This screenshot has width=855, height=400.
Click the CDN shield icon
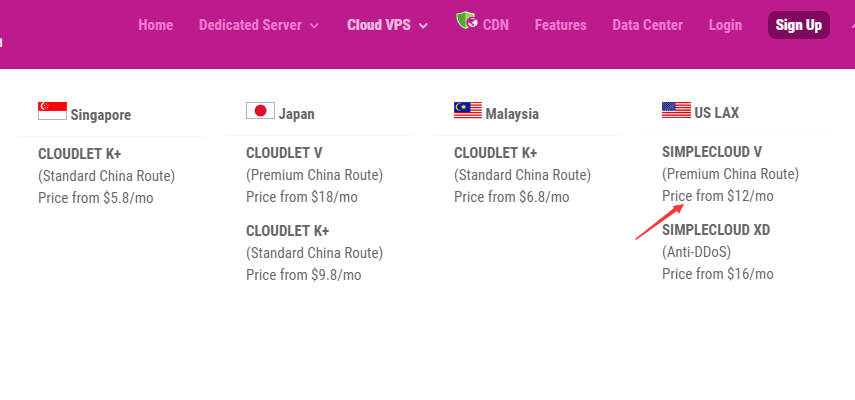(465, 21)
